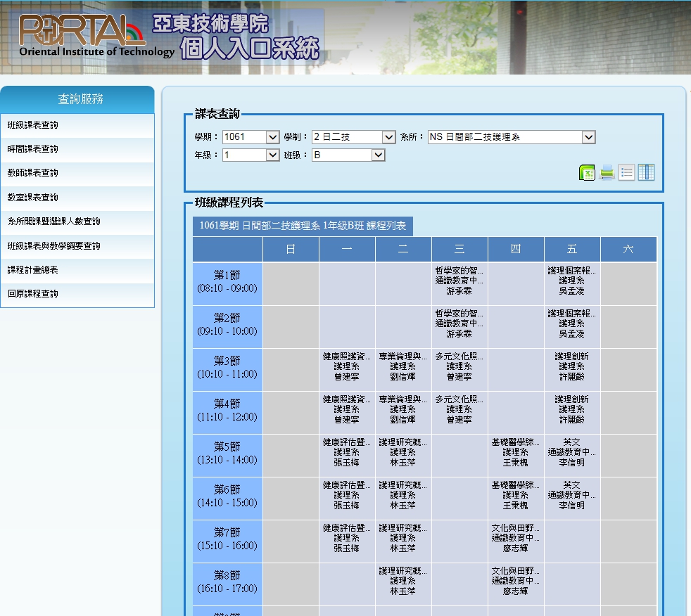Click Monday 第4節 健康照護資 course cell

[x=347, y=413]
